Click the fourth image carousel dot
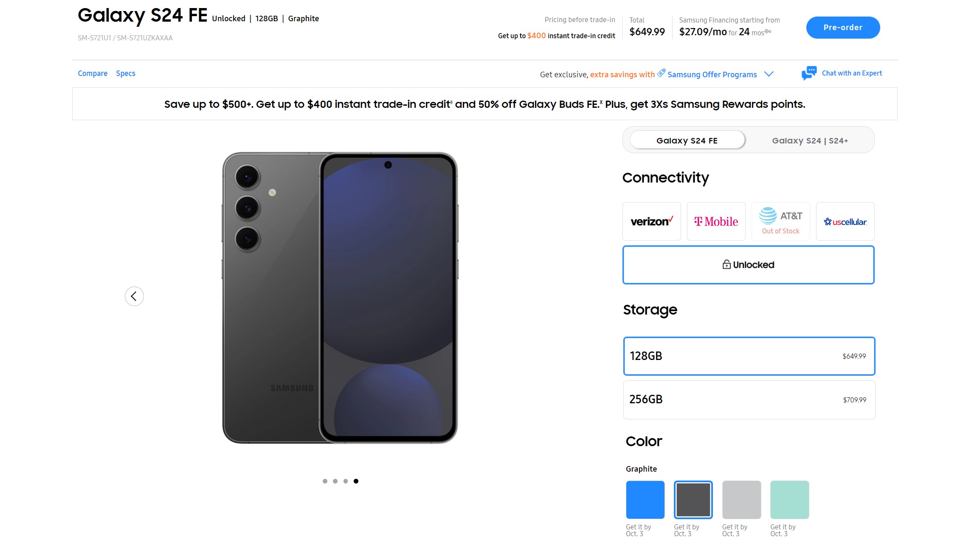The image size is (980, 551). 355,481
